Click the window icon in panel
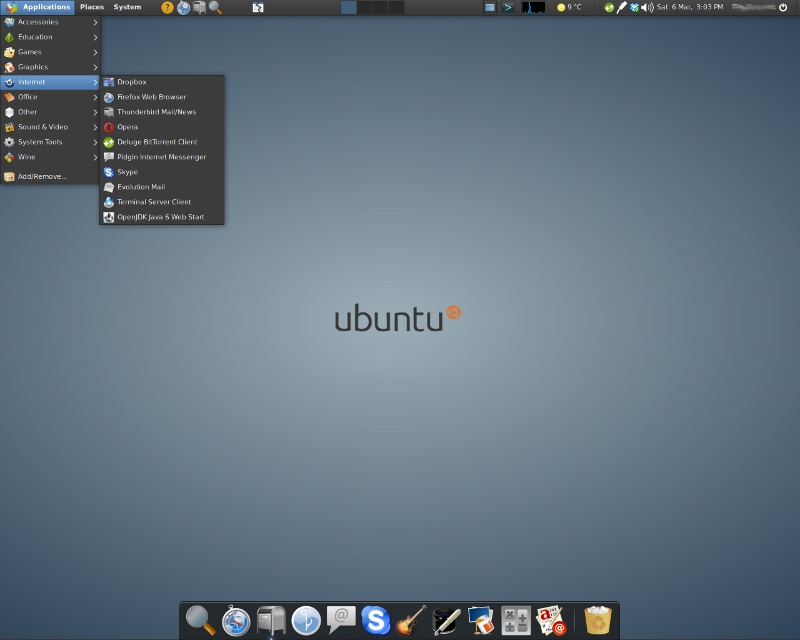 (x=490, y=8)
